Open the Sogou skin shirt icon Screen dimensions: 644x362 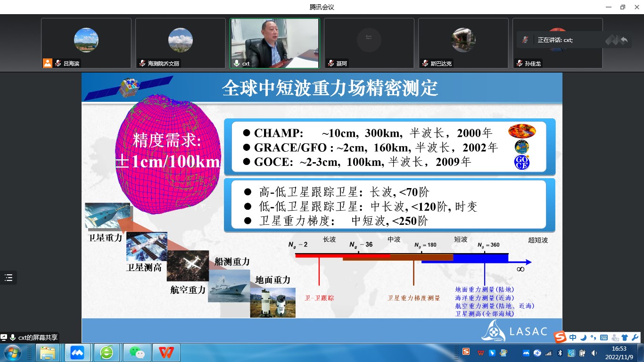pos(625,337)
